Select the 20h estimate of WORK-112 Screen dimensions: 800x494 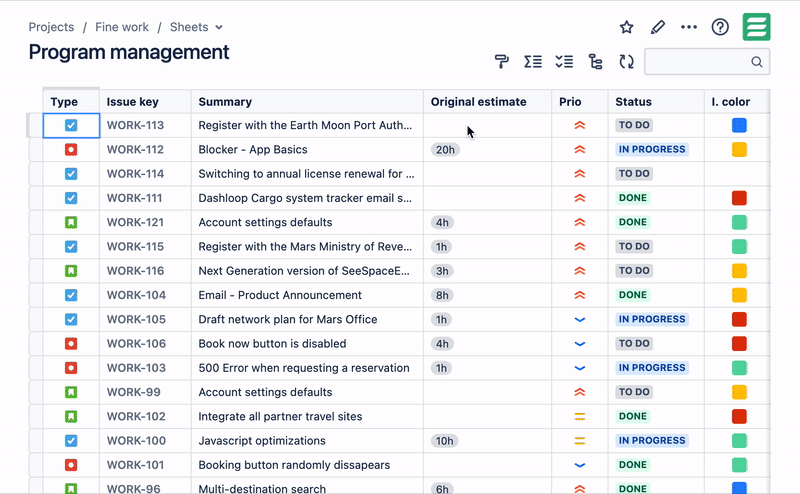(x=445, y=150)
